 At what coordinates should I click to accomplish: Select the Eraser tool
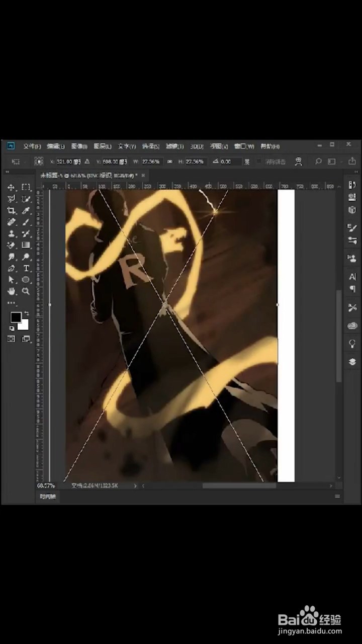(x=11, y=245)
